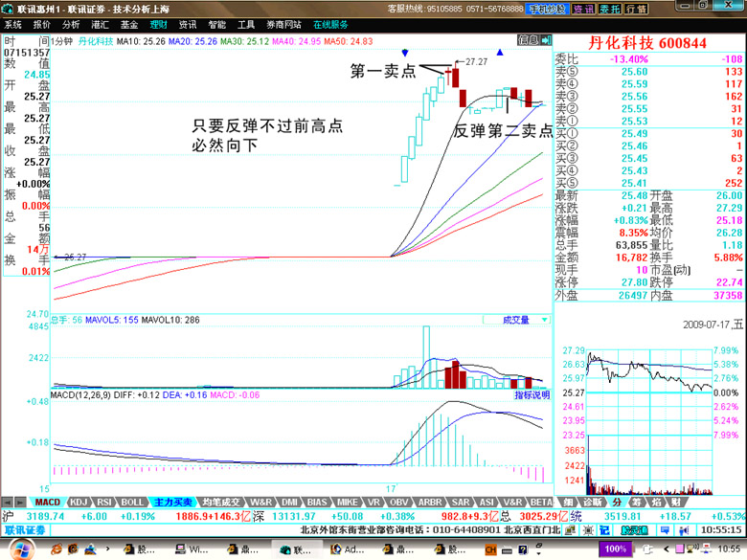Switch to the 财 tab in quote panel

point(675,502)
